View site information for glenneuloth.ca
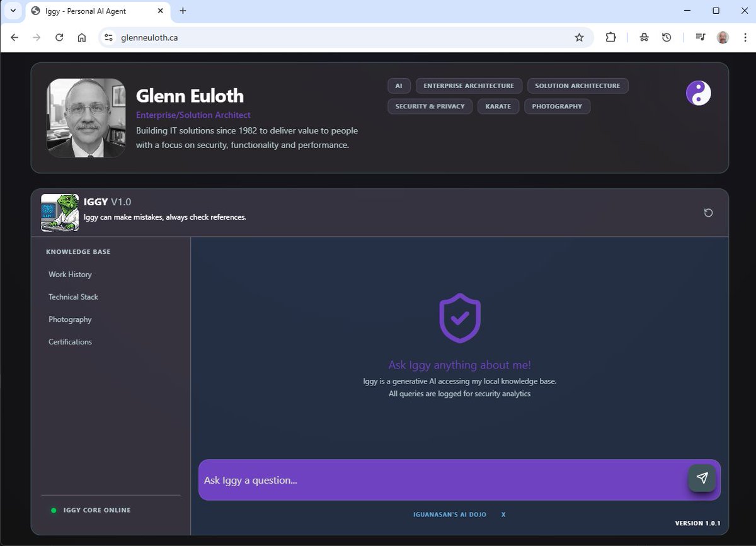Screen dimensions: 756x546 pyautogui.click(x=109, y=38)
